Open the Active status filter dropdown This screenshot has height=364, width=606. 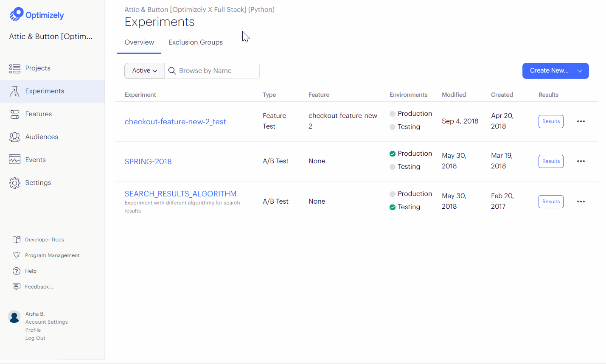(144, 71)
